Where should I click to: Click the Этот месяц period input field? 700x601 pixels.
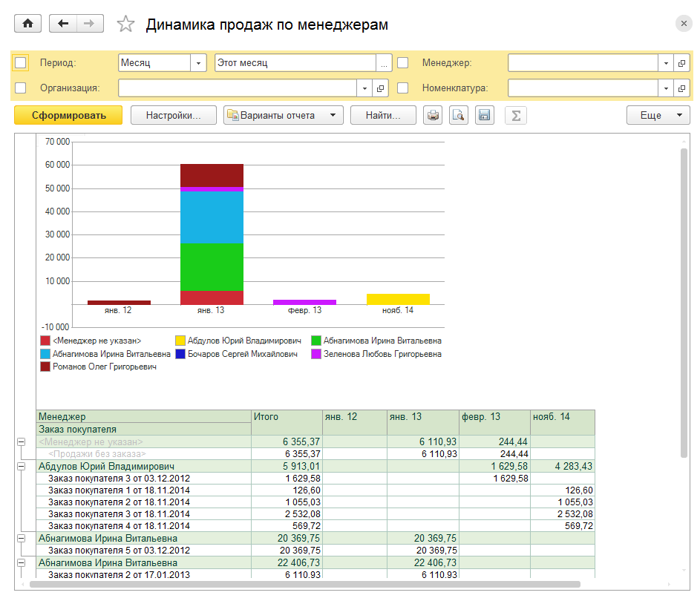(x=295, y=63)
